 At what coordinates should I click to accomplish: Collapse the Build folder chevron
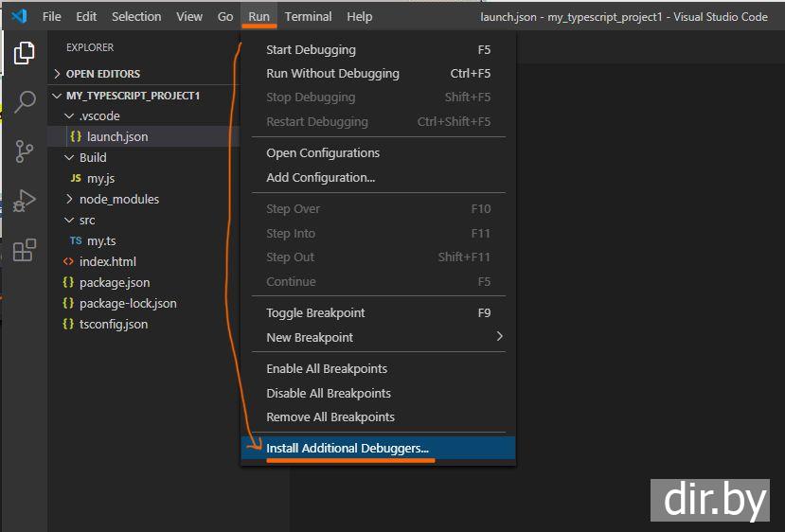click(69, 157)
